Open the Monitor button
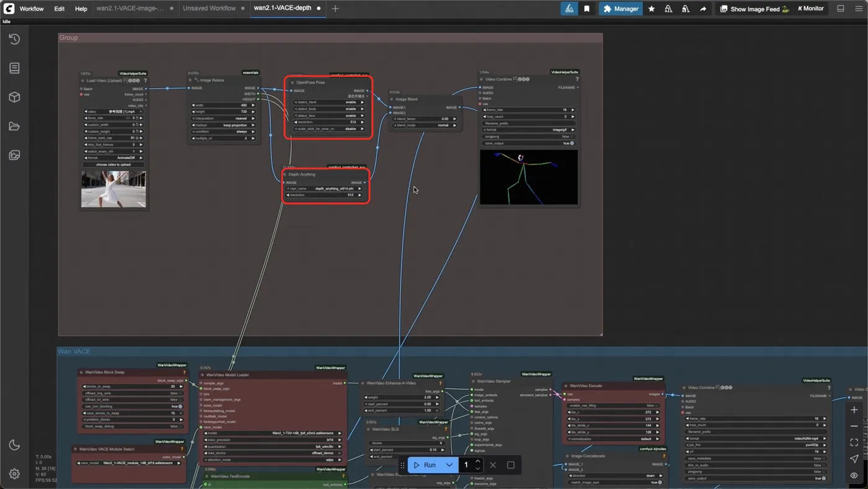Viewport: 868px width, 489px height. pos(811,9)
